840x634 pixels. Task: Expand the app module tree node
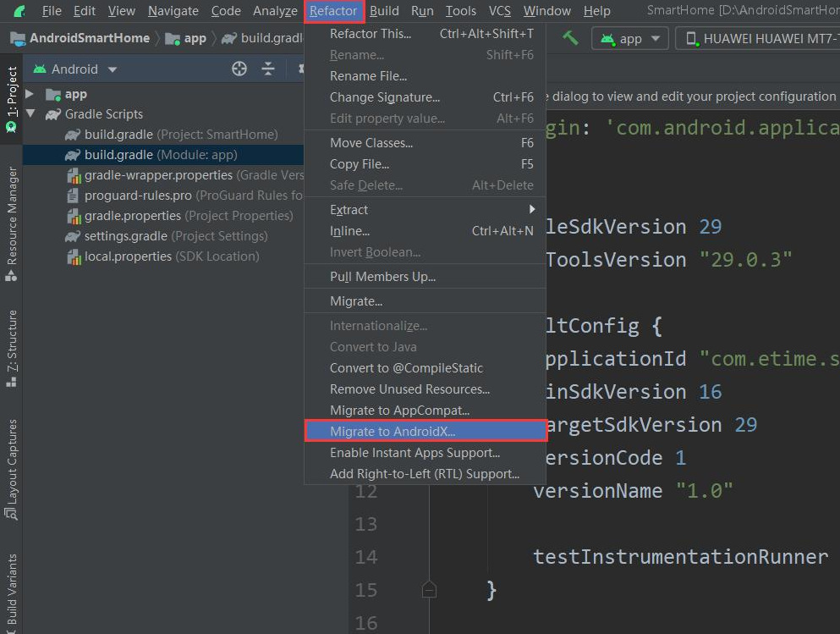pos(30,94)
